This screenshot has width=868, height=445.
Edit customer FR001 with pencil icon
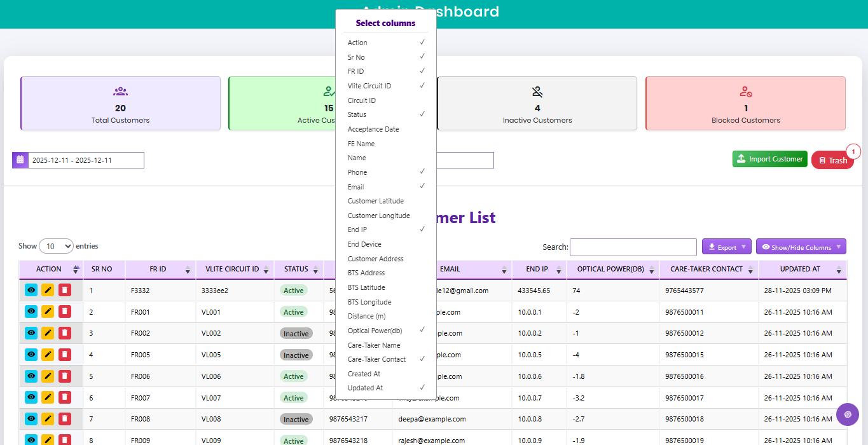coord(48,311)
